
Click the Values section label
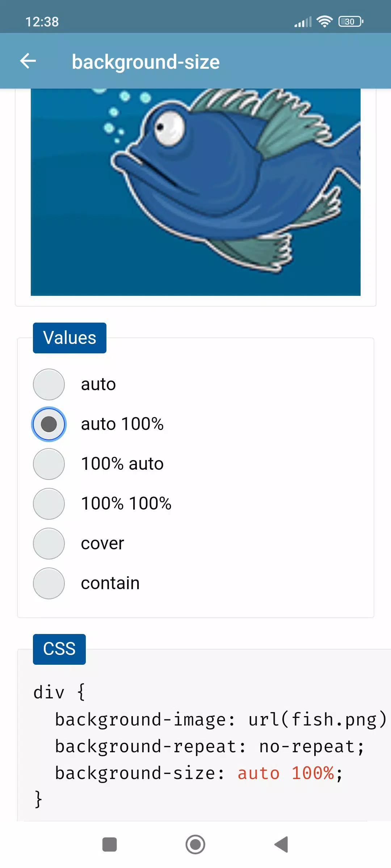click(70, 338)
